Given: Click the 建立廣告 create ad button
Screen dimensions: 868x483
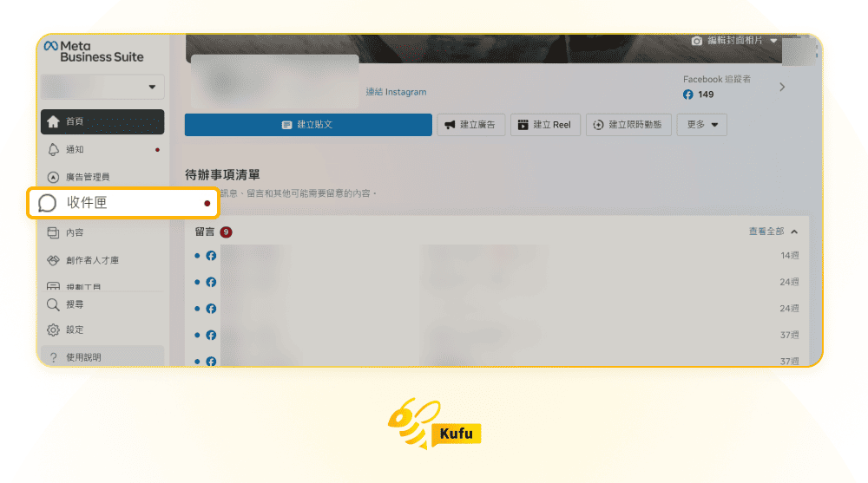Looking at the screenshot, I should coord(471,125).
